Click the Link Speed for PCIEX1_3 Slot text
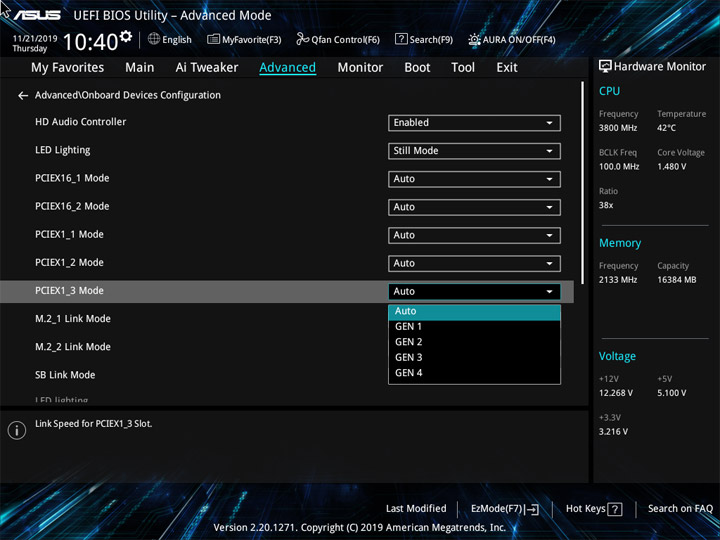 coord(93,424)
